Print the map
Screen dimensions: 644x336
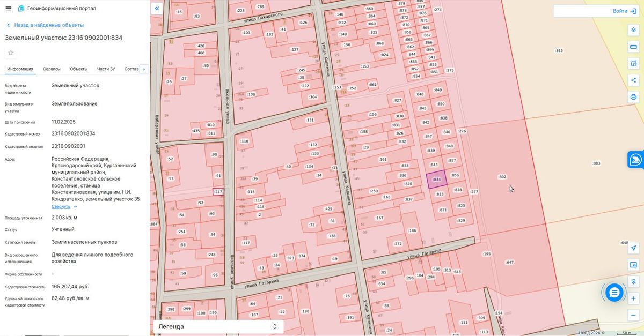pyautogui.click(x=633, y=97)
